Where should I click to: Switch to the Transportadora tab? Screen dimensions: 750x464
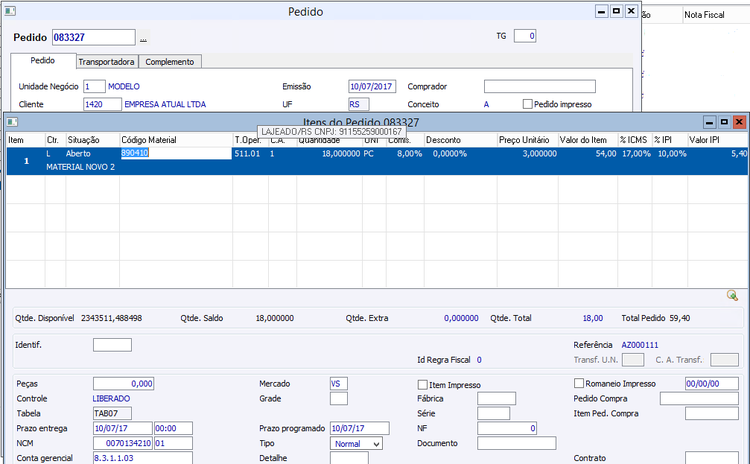point(105,62)
